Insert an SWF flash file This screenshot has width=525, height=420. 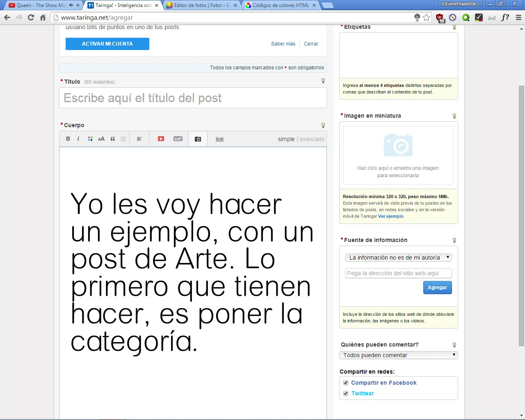(178, 139)
